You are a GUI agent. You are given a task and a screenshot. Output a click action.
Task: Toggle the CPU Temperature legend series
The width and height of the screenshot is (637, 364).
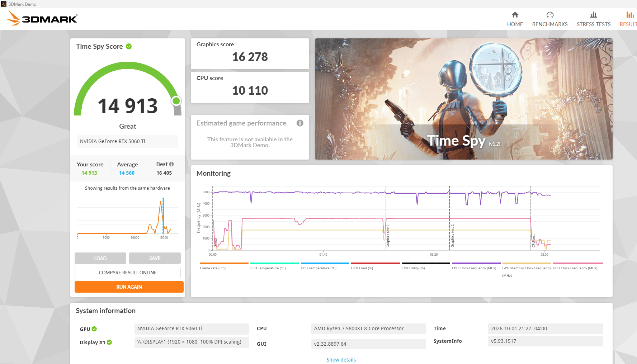(x=268, y=268)
